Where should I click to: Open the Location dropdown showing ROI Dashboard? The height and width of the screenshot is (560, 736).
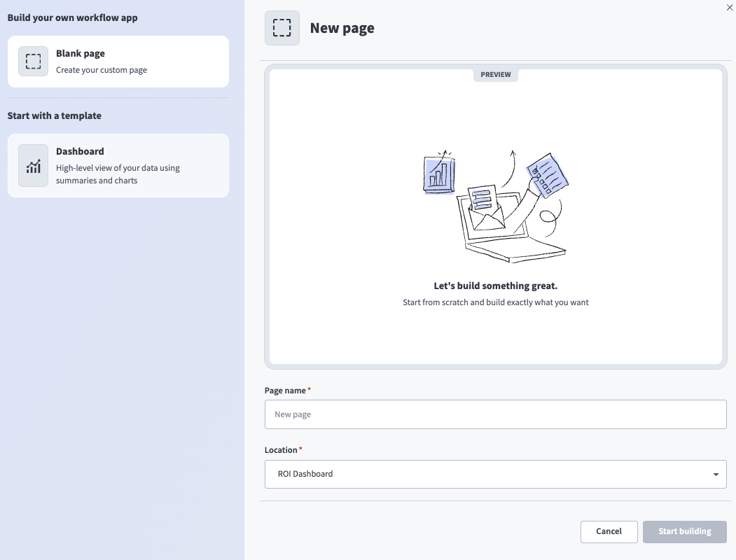[495, 474]
